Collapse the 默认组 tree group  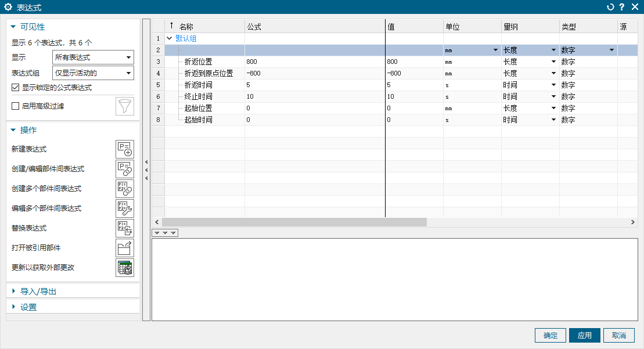(x=170, y=38)
